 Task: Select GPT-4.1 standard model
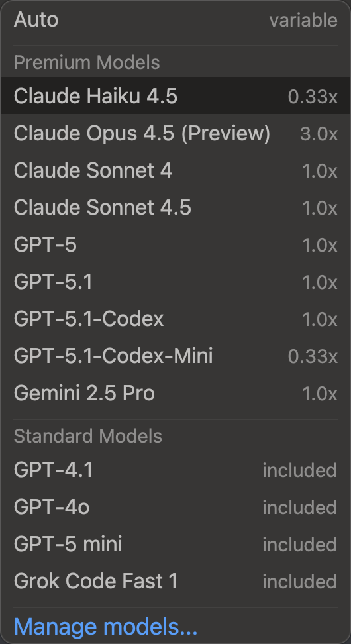tap(175, 470)
